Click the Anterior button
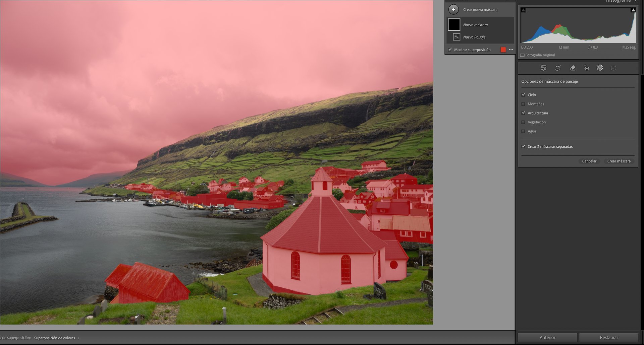 (x=547, y=337)
